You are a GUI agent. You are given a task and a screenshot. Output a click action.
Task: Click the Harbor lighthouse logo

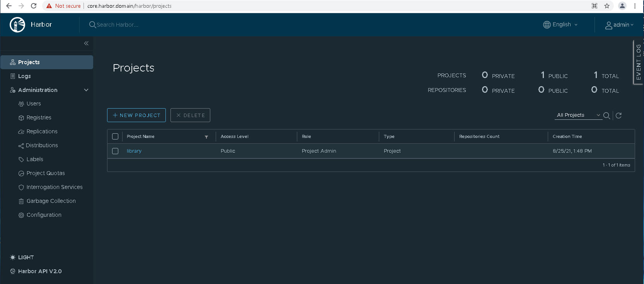click(17, 25)
